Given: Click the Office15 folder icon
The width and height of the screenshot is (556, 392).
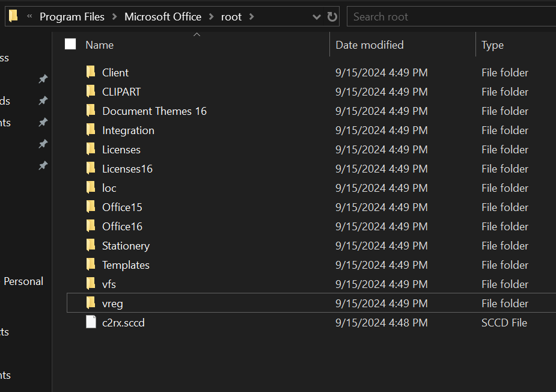Looking at the screenshot, I should [91, 206].
